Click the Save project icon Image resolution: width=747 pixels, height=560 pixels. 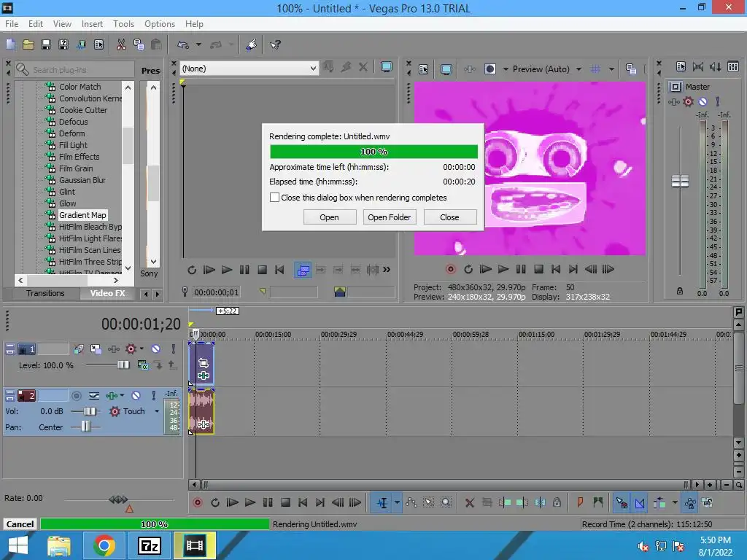(46, 44)
